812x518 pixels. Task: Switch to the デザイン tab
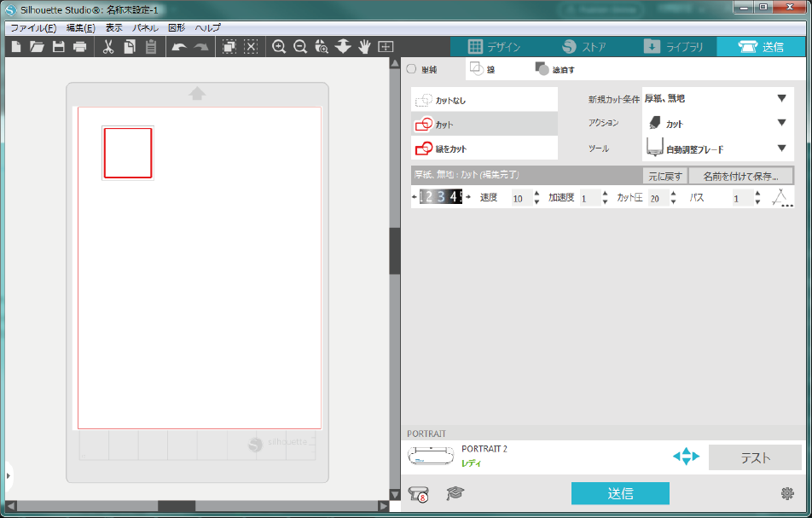coord(495,47)
